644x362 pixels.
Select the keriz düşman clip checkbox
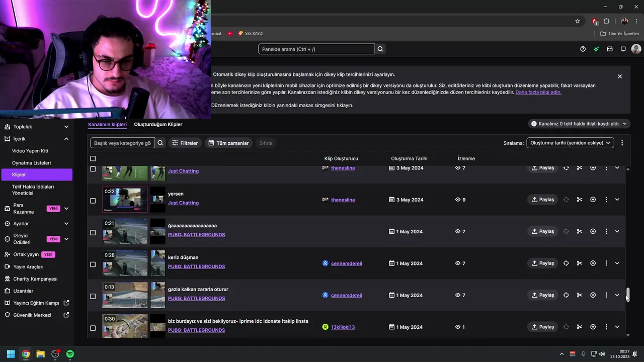[93, 264]
